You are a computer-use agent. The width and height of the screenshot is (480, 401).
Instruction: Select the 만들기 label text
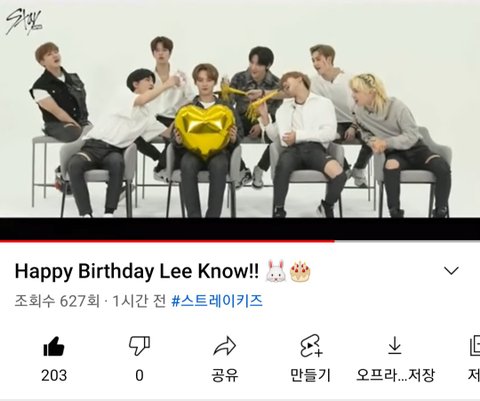[311, 375]
